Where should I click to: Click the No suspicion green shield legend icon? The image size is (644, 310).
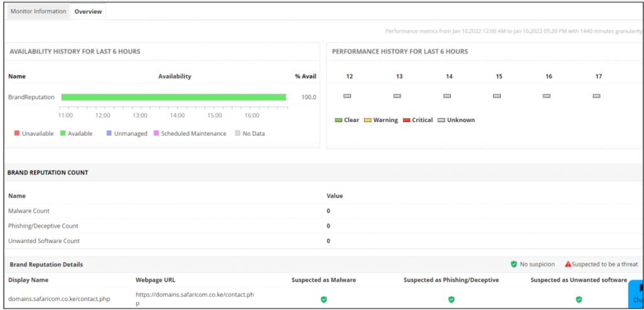click(x=514, y=265)
